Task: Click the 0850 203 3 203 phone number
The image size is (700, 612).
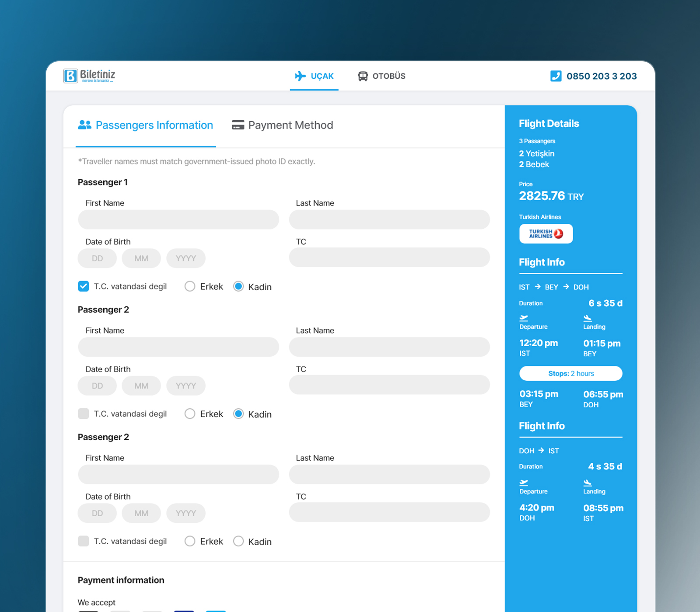Action: point(602,76)
